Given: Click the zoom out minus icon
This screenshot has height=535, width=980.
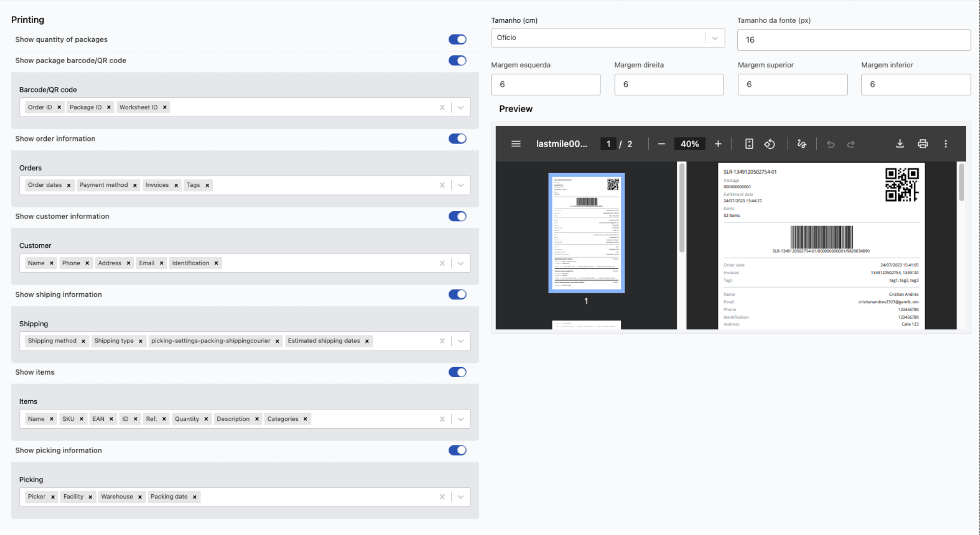Looking at the screenshot, I should click(x=661, y=144).
